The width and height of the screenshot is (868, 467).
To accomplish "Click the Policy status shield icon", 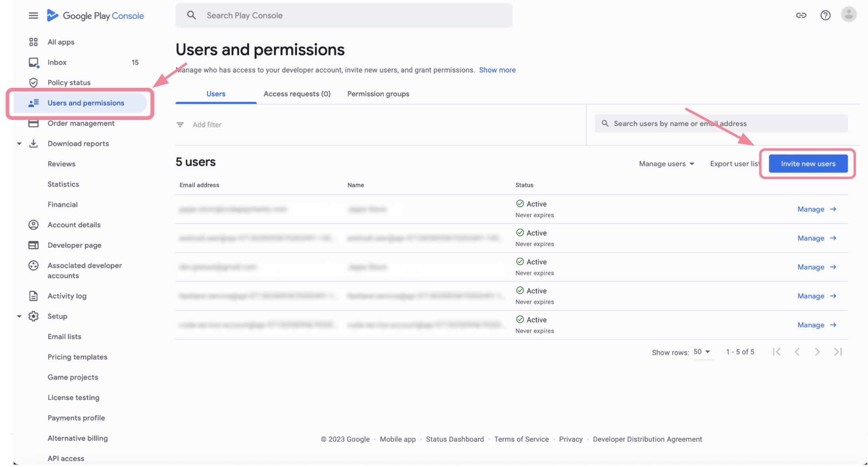I will pyautogui.click(x=33, y=83).
